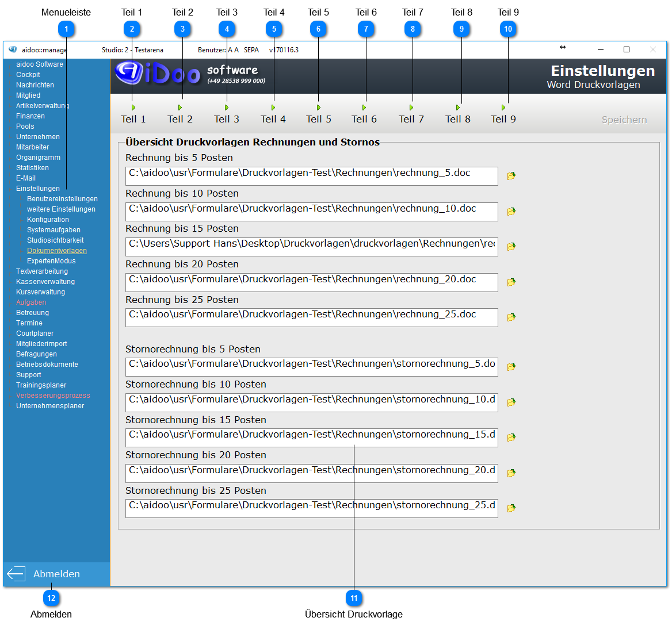
Task: Click the Rechnung bis 15 Posten path field
Action: (x=312, y=247)
